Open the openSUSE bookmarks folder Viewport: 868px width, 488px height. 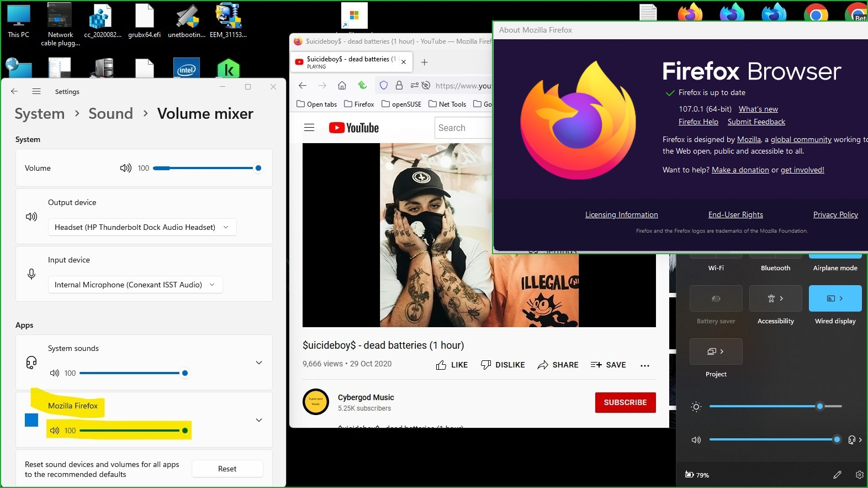(401, 104)
